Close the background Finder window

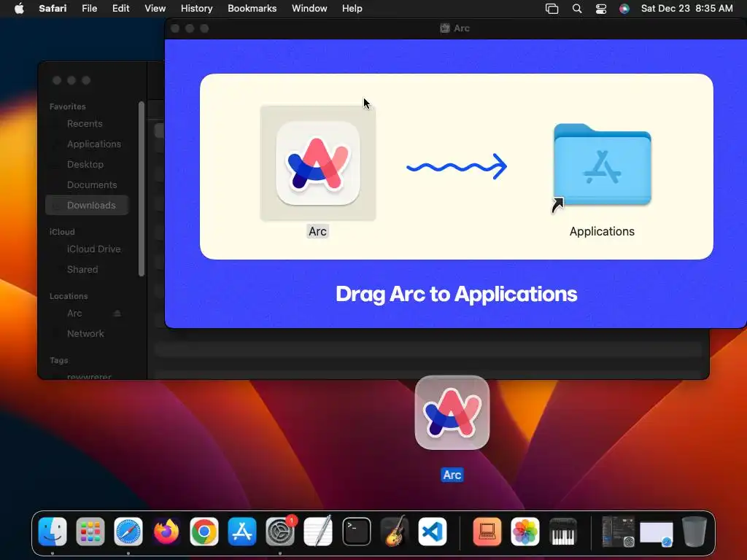tap(57, 80)
